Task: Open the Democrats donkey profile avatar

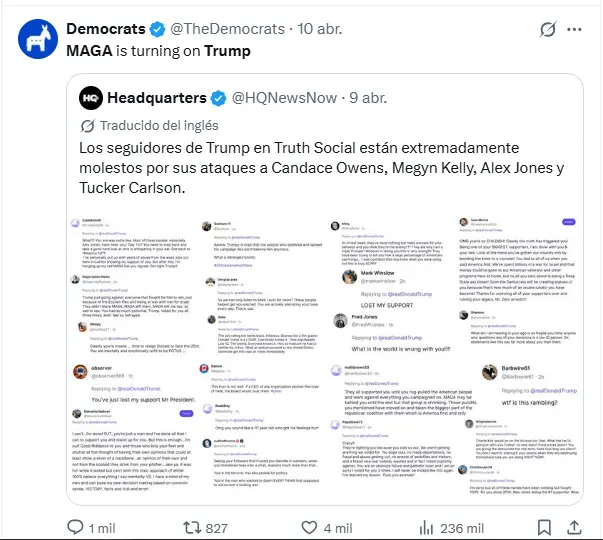Action: point(38,39)
